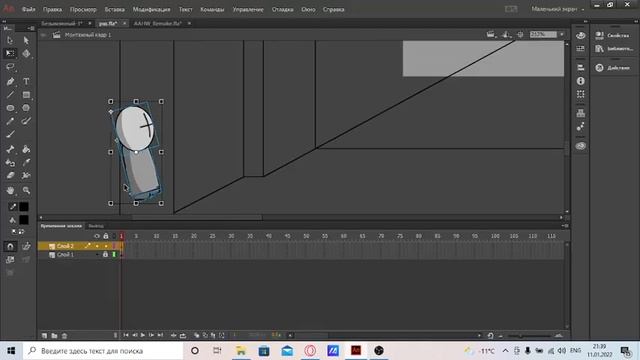Select the Lasso tool
The image size is (640, 360).
[x=10, y=67]
